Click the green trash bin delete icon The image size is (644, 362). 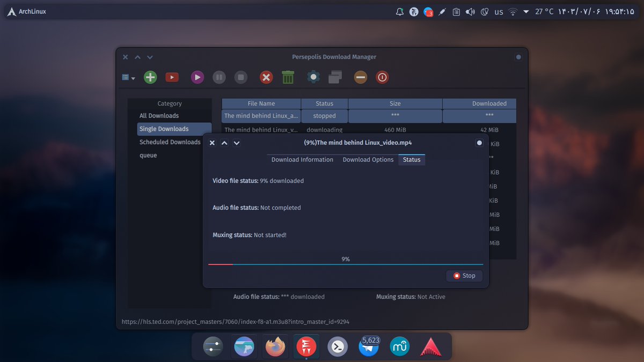288,77
